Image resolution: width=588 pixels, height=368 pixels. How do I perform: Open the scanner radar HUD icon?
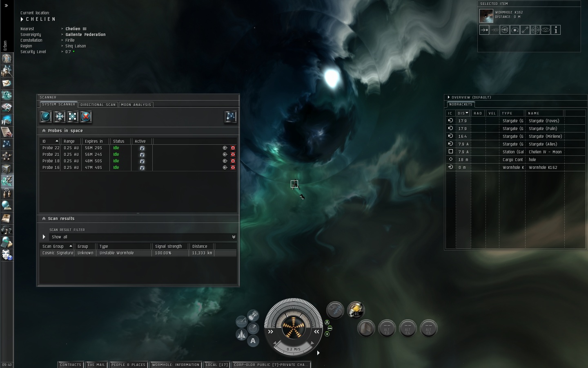click(253, 328)
